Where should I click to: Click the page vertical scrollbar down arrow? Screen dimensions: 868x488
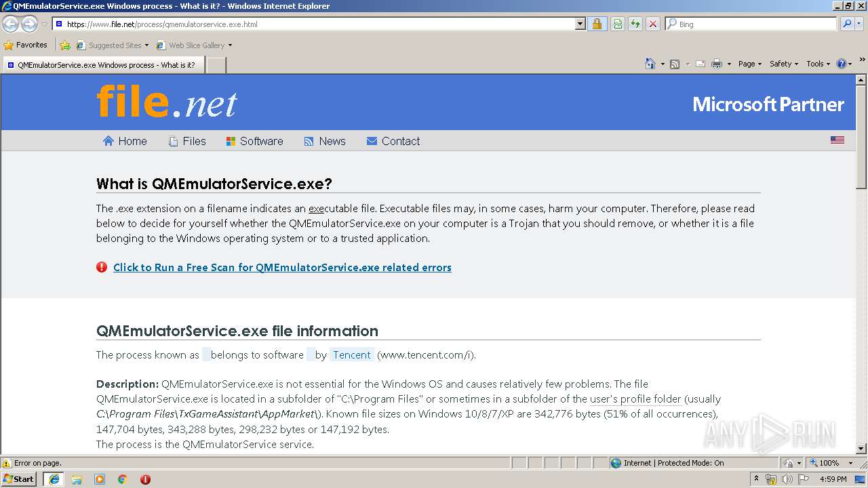861,448
